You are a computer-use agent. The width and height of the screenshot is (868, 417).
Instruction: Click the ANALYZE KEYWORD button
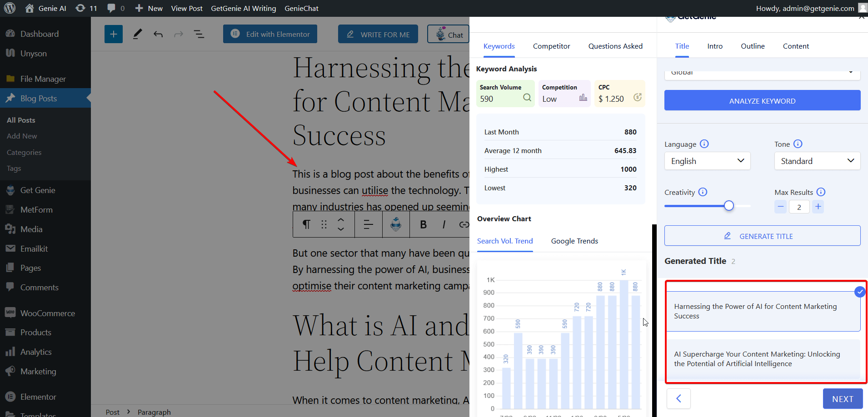point(762,100)
